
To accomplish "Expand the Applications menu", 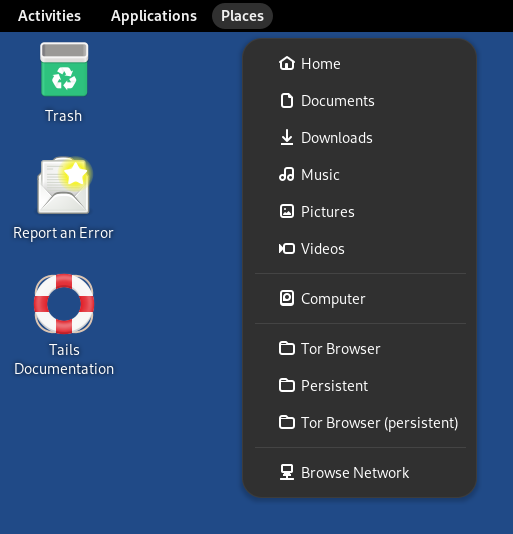I will [154, 16].
